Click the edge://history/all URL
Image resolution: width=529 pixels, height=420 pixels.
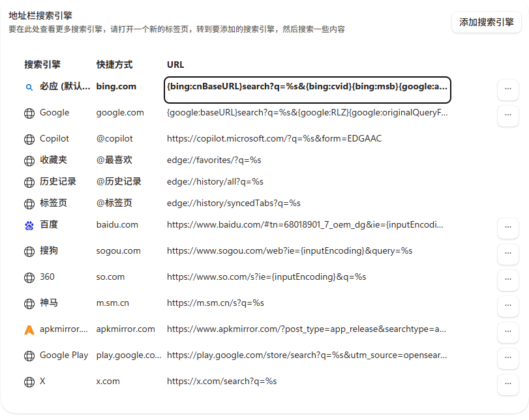click(x=215, y=182)
